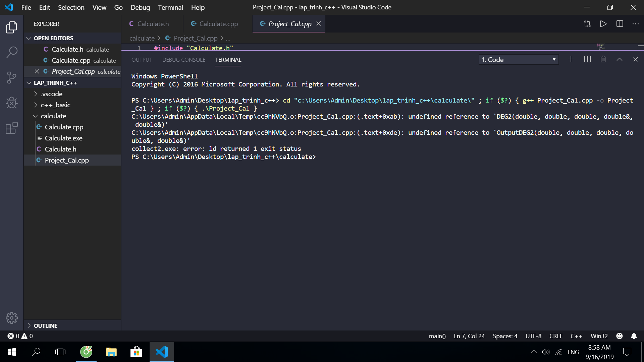The width and height of the screenshot is (644, 362).
Task: Open the terminal selector dropdown '1: Code'
Action: pyautogui.click(x=519, y=60)
